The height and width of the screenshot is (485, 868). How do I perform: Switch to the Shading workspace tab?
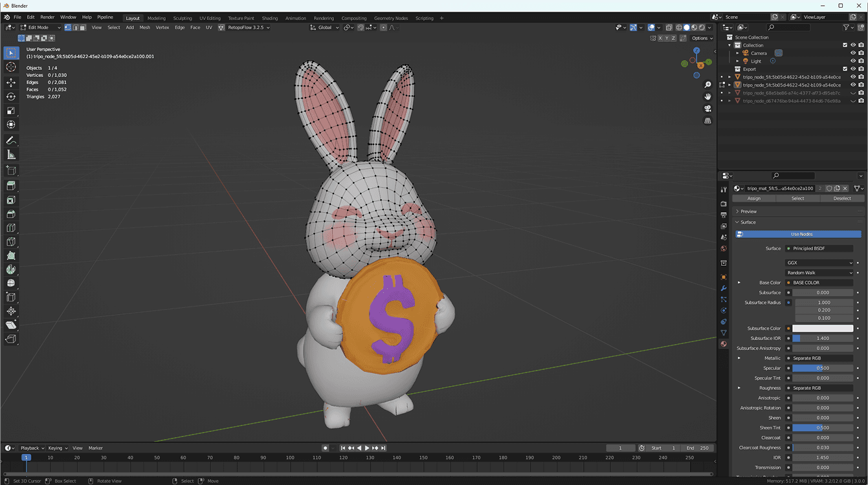click(x=269, y=17)
